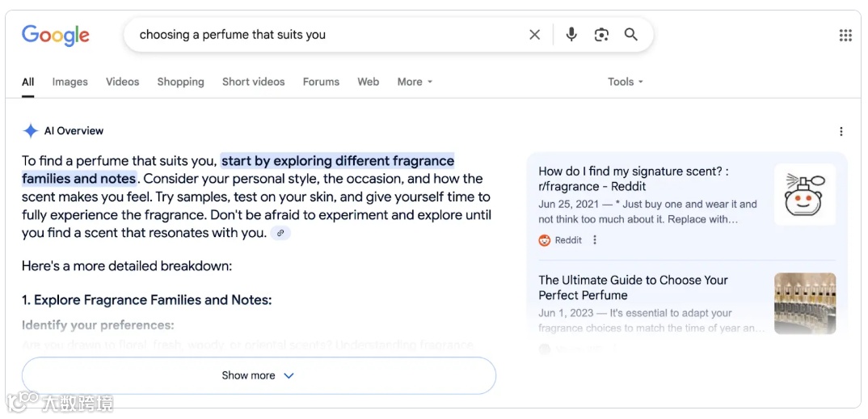The width and height of the screenshot is (868, 419).
Task: Click the 'AI Overview' label
Action: (74, 131)
